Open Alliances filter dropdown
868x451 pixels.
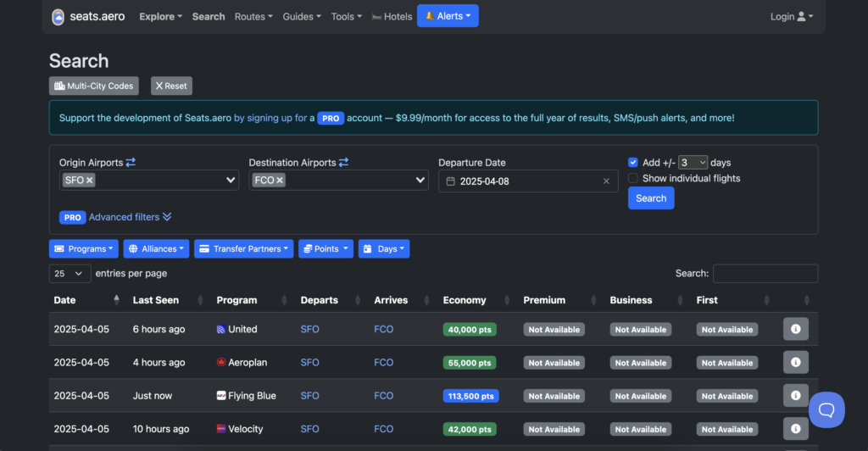pos(156,248)
